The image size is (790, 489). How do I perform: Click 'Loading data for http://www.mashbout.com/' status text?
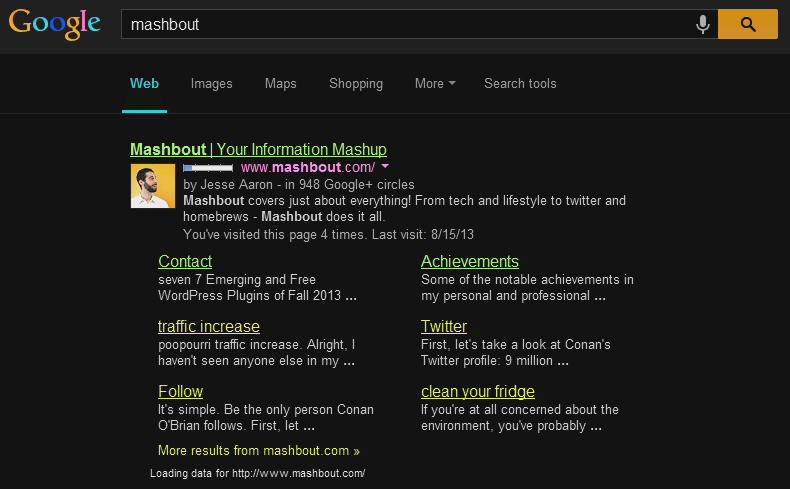pos(257,473)
